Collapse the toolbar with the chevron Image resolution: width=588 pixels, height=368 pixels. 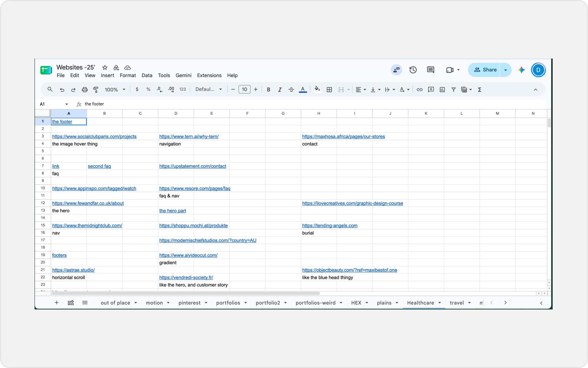(535, 90)
